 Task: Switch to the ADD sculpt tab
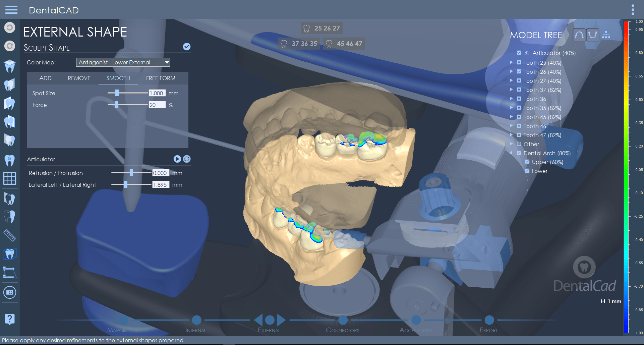[x=46, y=78]
